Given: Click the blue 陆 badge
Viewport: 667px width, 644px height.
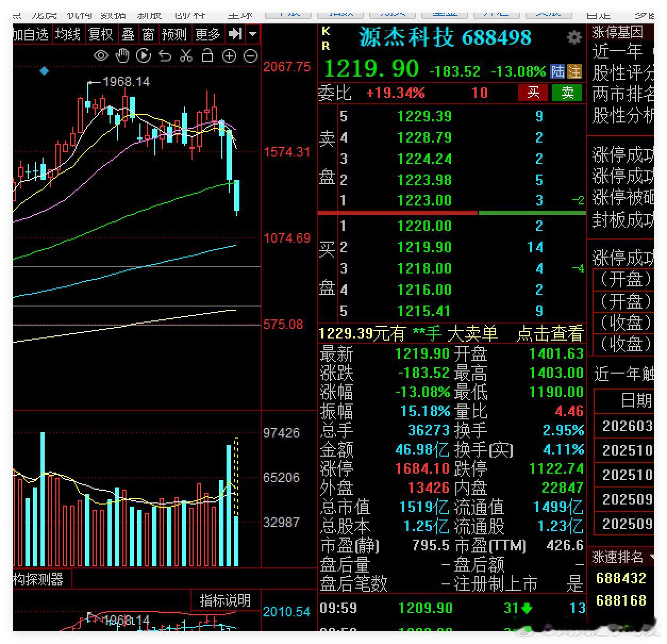Looking at the screenshot, I should [557, 71].
